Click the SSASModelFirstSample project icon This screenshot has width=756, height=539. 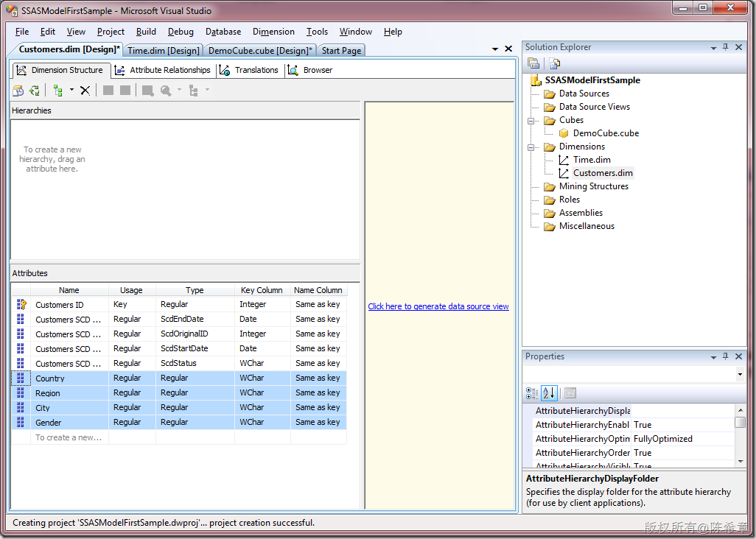coord(536,80)
